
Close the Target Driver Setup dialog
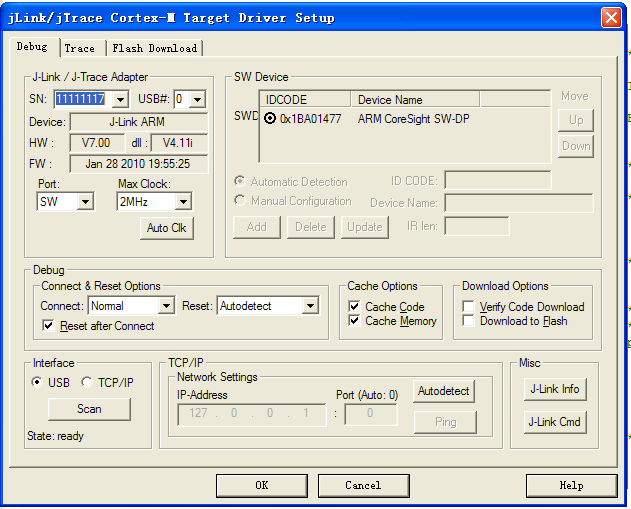611,18
